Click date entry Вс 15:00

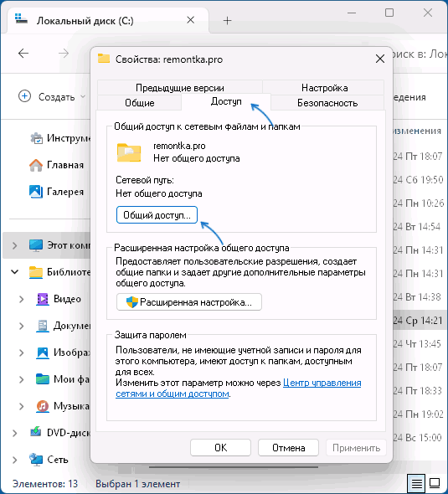[418, 438]
